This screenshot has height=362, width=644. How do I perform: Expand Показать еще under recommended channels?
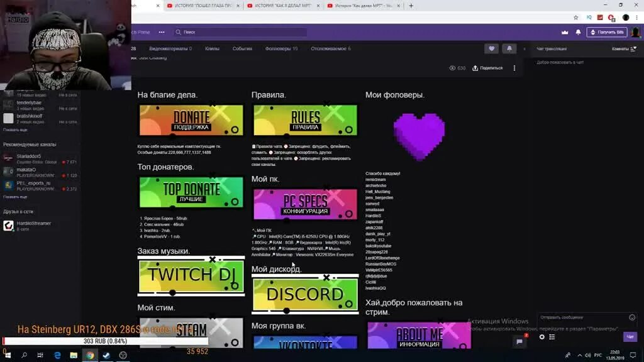[15, 197]
